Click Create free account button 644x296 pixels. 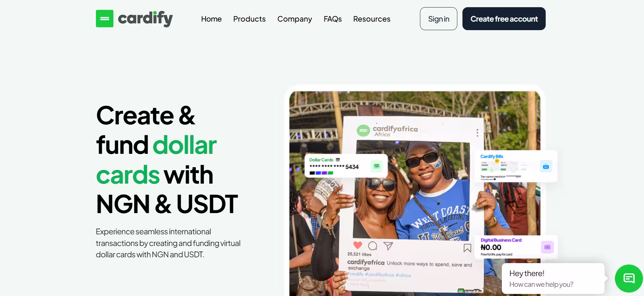pyautogui.click(x=504, y=18)
